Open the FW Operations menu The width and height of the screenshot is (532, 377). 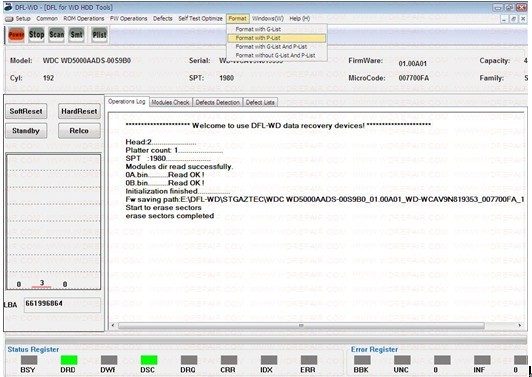(129, 19)
